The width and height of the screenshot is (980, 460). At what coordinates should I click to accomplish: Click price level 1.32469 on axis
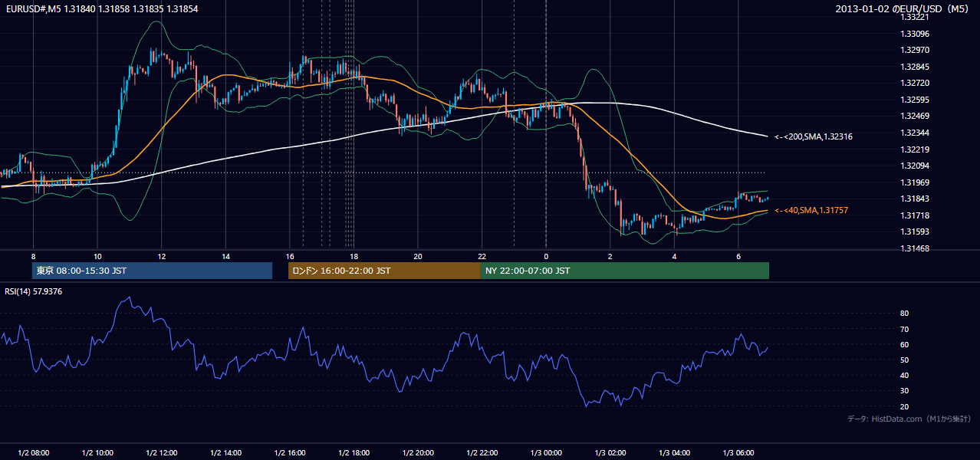pos(915,116)
